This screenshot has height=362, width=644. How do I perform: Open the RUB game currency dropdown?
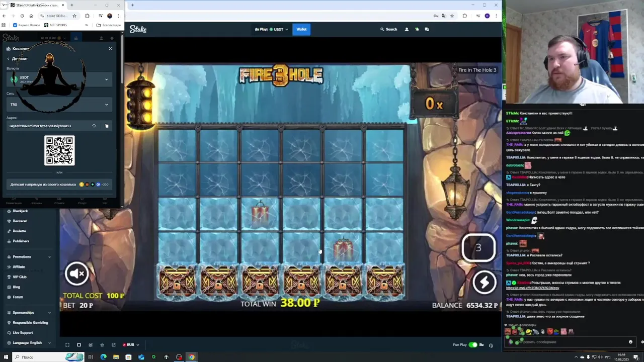(x=131, y=345)
